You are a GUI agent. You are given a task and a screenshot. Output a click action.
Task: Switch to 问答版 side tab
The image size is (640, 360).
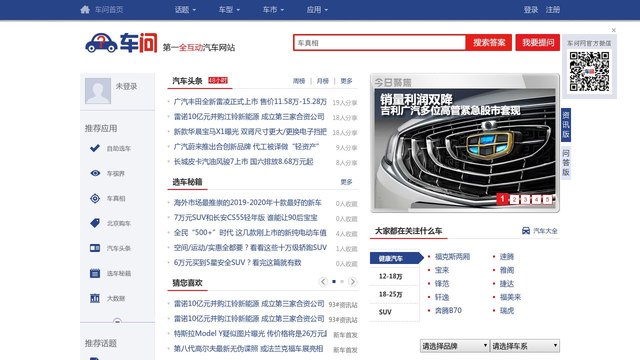pyautogui.click(x=566, y=163)
